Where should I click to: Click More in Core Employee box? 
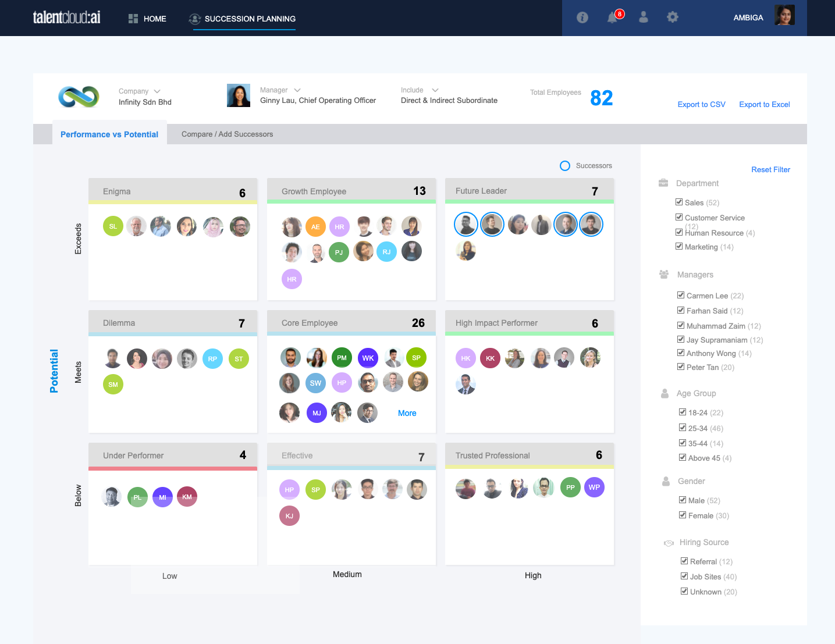(x=407, y=413)
